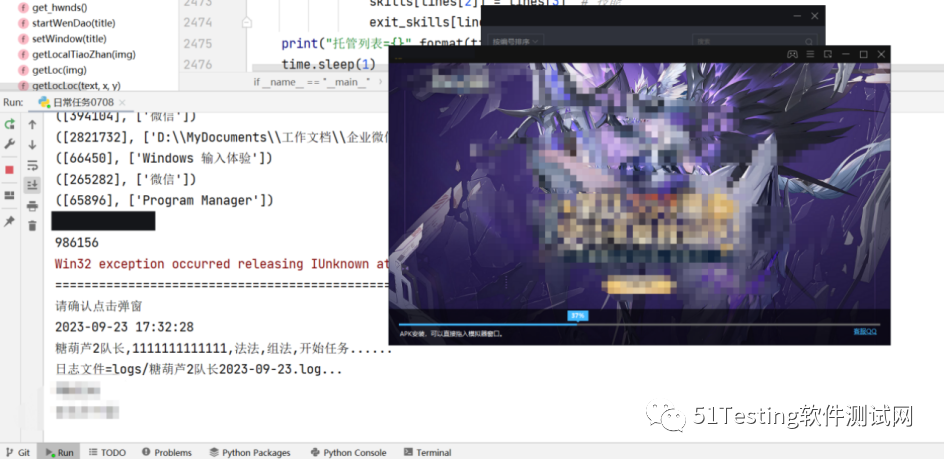This screenshot has height=459, width=944.
Task: Click the search magnifier in manager window
Action: click(x=809, y=42)
